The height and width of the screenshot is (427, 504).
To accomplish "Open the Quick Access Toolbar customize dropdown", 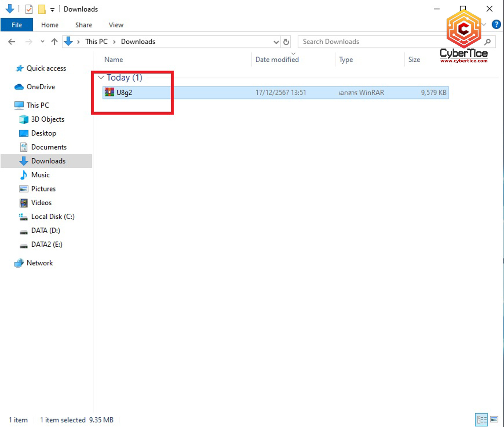I will click(53, 9).
